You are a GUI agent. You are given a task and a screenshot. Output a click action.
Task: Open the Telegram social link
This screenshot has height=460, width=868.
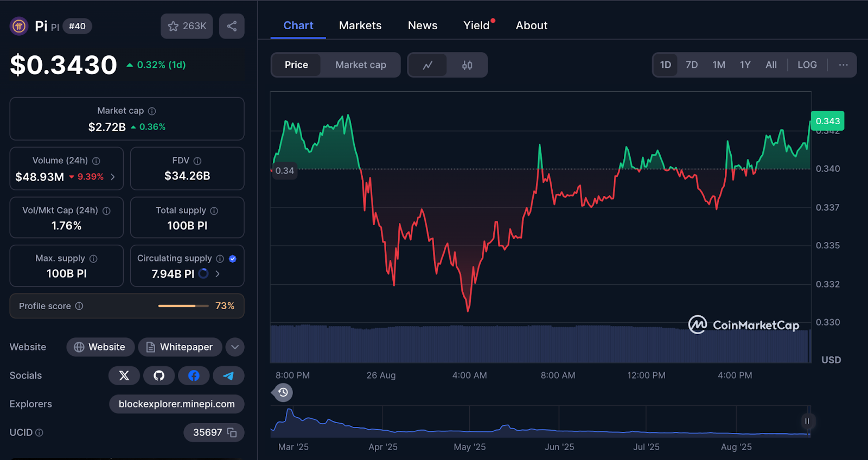(228, 375)
